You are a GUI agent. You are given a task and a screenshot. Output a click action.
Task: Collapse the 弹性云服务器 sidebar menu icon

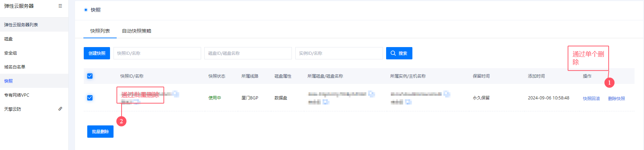click(x=60, y=6)
